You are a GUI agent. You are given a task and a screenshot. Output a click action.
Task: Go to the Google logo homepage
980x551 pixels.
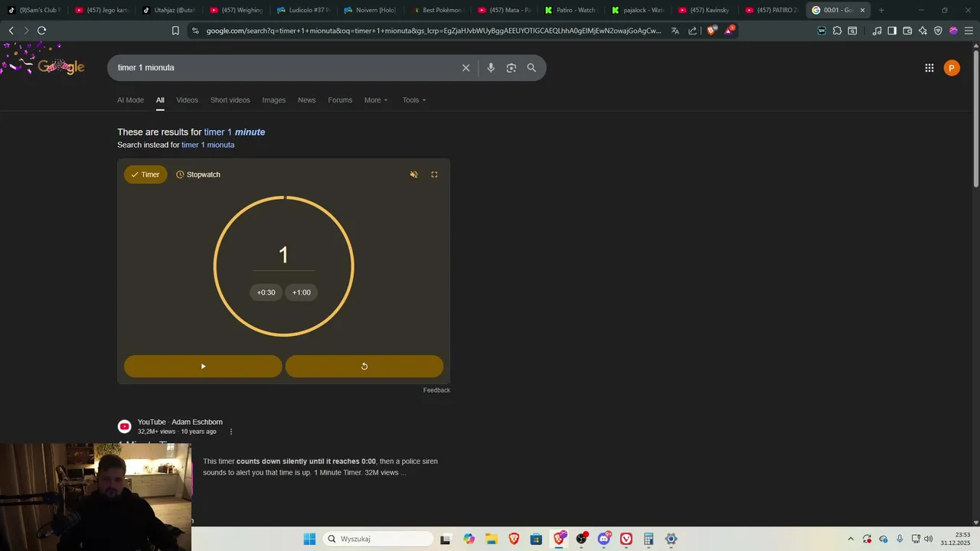tap(60, 67)
